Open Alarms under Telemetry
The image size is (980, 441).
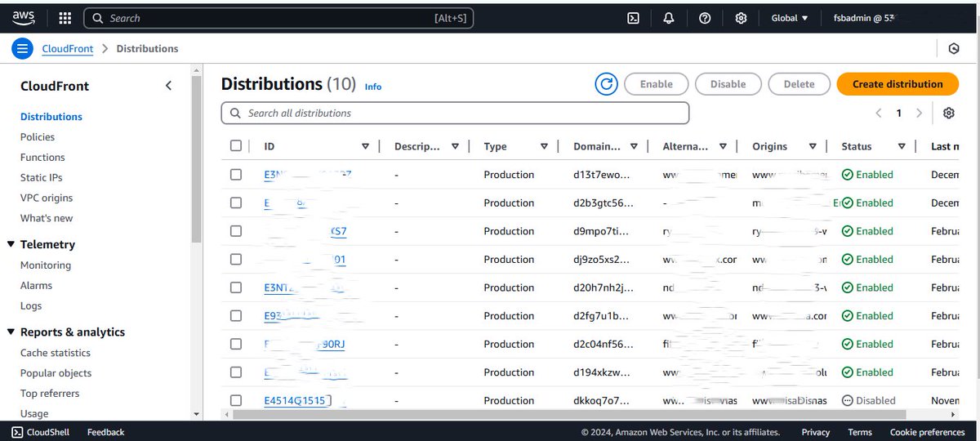coord(37,286)
